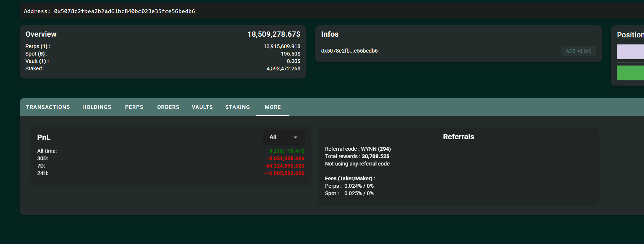
Task: Click the shortened address 0x5078c2fb...e56bedb6
Action: 349,51
